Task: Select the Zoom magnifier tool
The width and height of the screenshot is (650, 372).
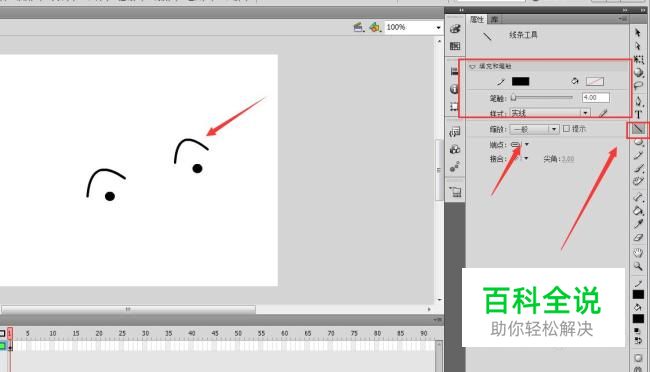Action: click(x=638, y=266)
